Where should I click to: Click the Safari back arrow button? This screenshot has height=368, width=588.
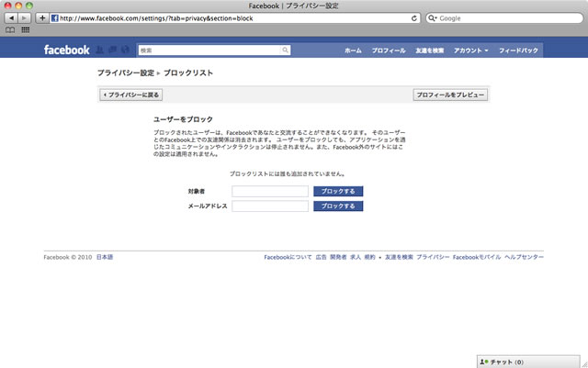11,18
